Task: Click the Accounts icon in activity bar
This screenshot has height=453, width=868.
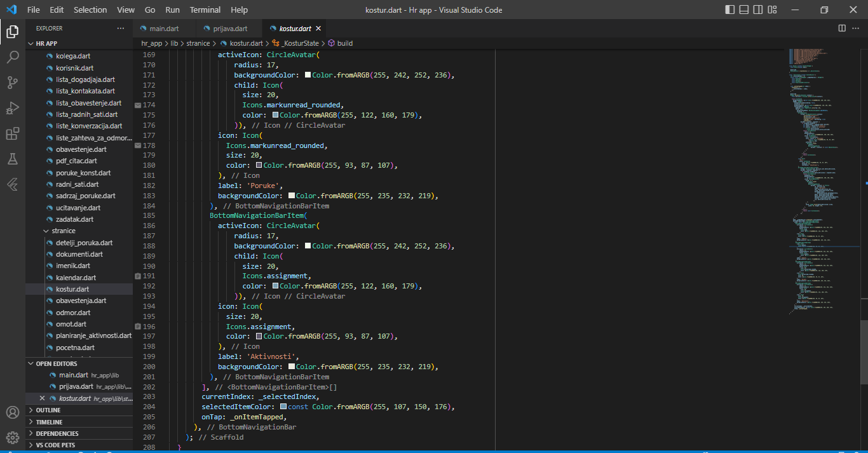Action: tap(13, 412)
